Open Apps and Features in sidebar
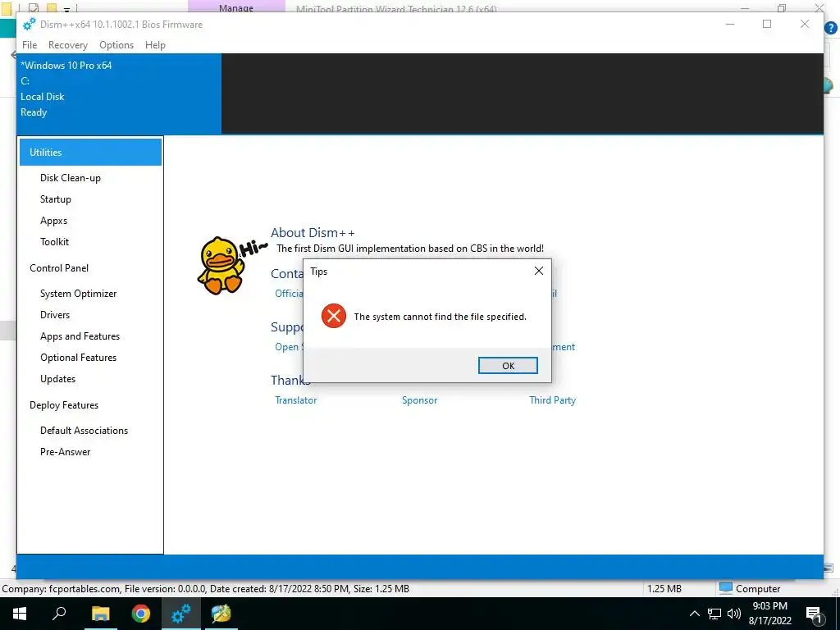 pyautogui.click(x=80, y=336)
